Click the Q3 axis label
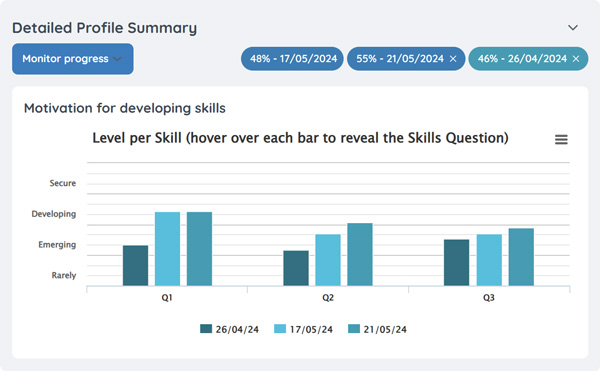 (x=489, y=298)
